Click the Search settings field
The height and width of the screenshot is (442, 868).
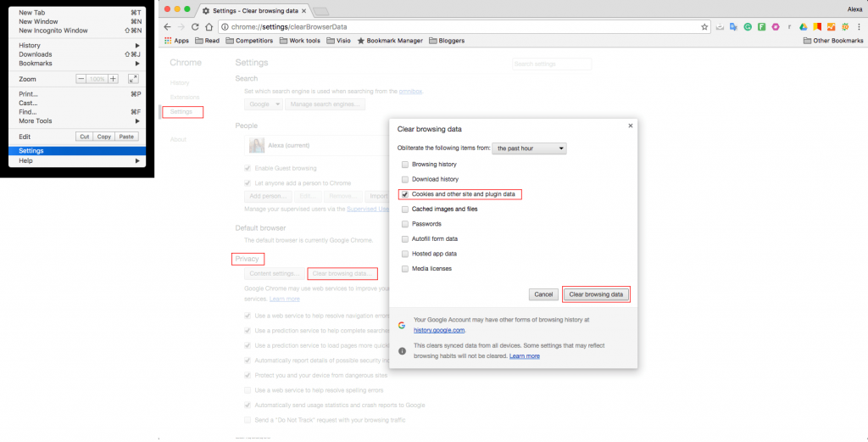pos(552,64)
